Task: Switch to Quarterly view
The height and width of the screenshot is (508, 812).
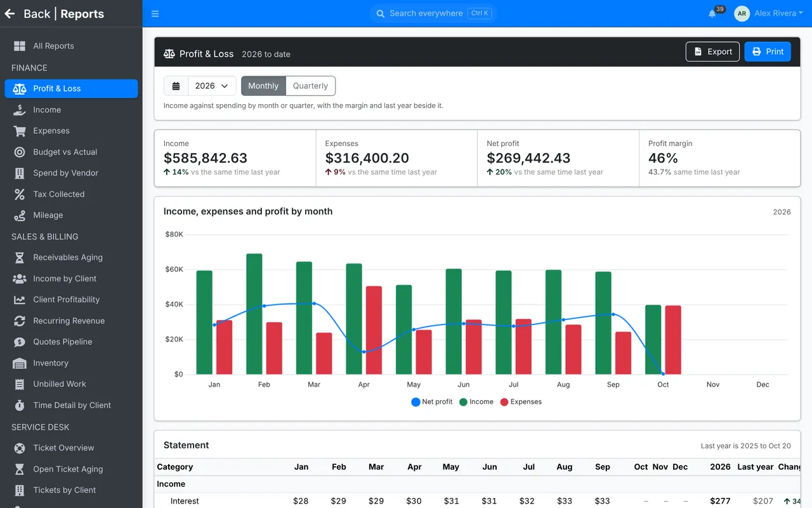Action: [310, 86]
